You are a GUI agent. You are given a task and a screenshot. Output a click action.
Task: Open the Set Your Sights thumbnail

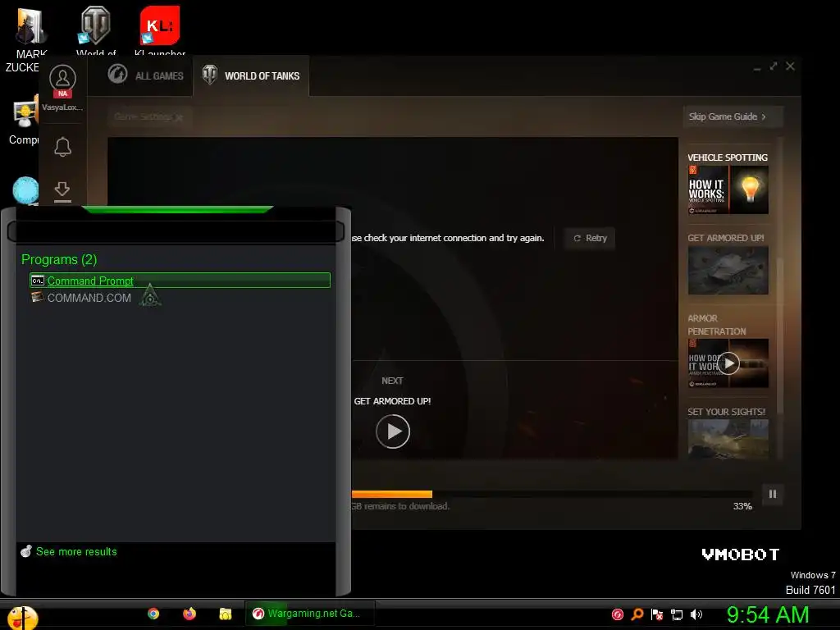(x=728, y=440)
